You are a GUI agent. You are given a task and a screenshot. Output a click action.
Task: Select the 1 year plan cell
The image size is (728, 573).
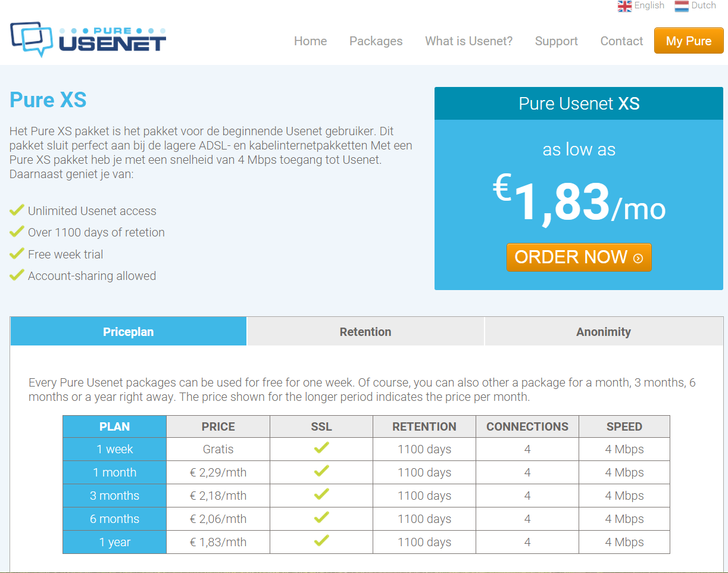point(114,542)
